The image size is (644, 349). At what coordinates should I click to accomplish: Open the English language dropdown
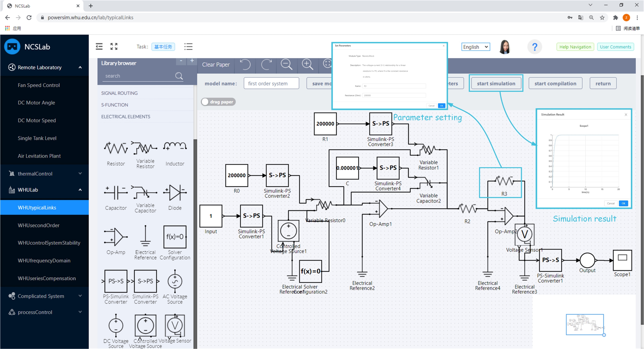[x=475, y=47]
